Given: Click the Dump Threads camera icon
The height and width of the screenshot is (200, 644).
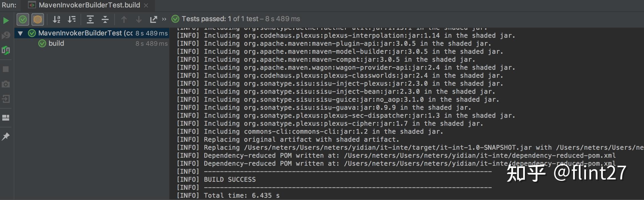Looking at the screenshot, I should pyautogui.click(x=6, y=84).
